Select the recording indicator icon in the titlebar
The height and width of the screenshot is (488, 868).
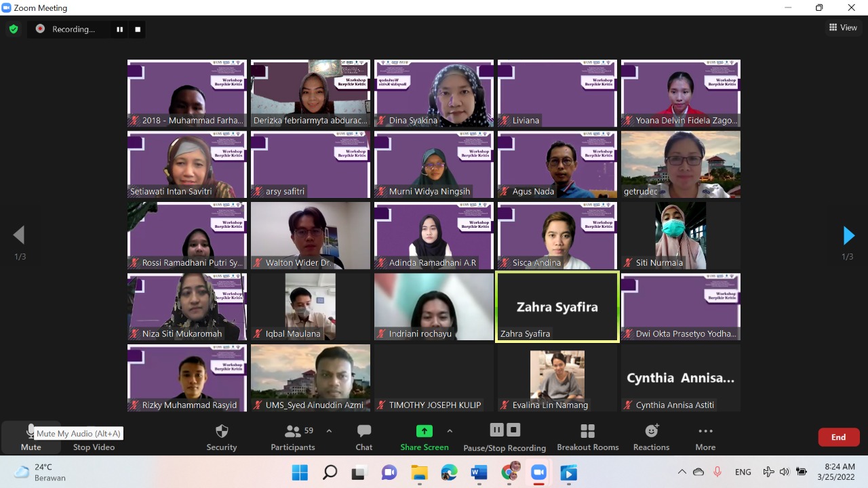click(39, 29)
